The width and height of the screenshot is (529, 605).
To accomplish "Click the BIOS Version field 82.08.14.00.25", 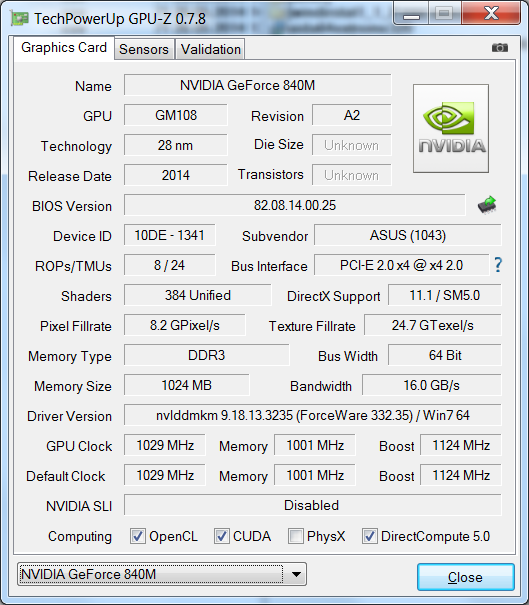I will [x=295, y=205].
